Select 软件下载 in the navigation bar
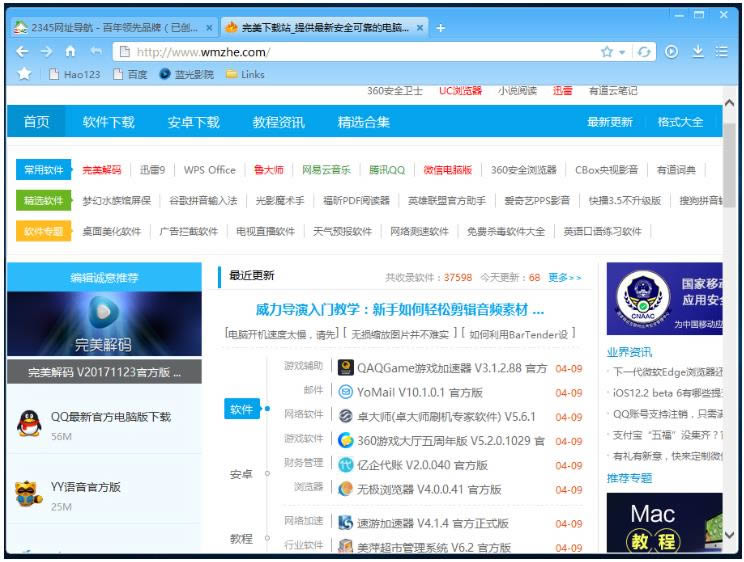The height and width of the screenshot is (562, 744). click(x=109, y=122)
